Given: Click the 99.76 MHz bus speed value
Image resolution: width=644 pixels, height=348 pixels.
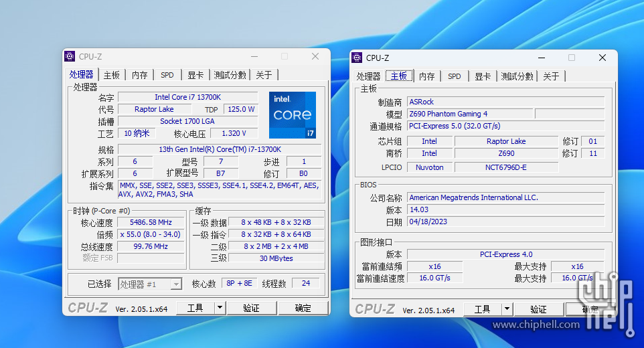Looking at the screenshot, I should point(151,246).
